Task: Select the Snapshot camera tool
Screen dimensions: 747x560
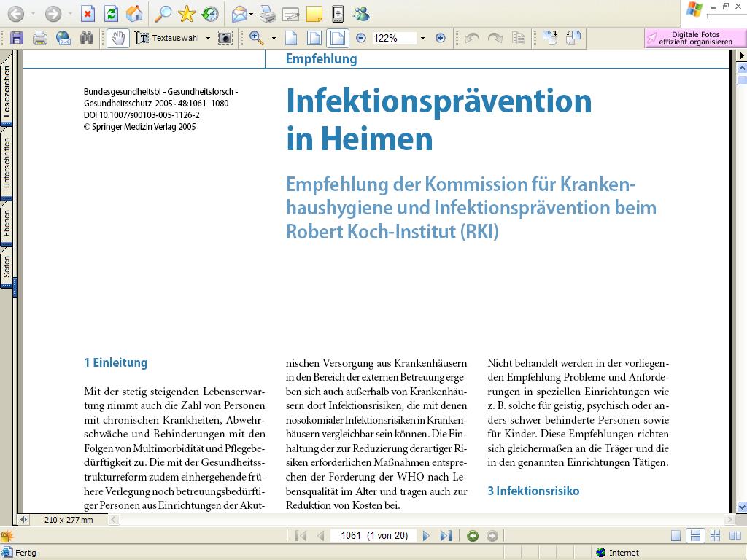Action: pos(225,38)
